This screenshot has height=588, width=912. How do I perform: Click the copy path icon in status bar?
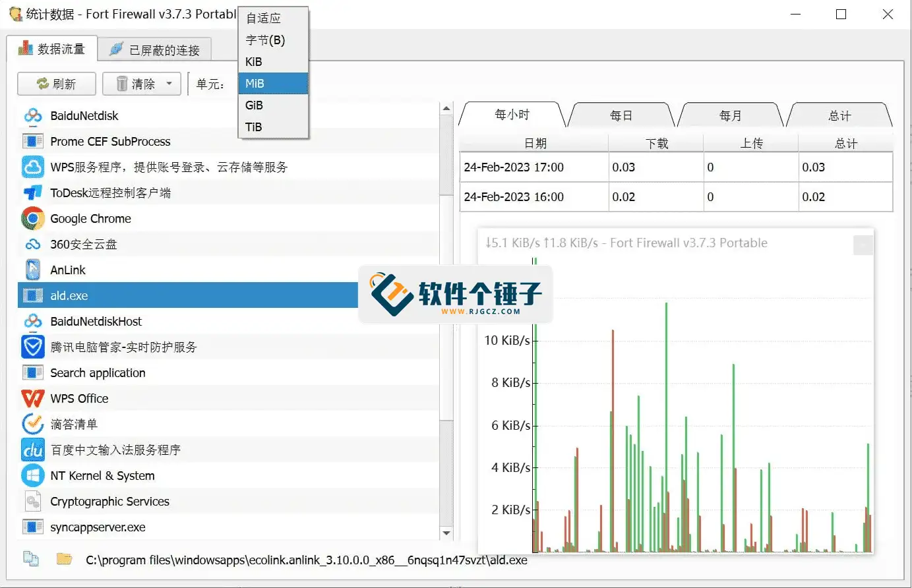pyautogui.click(x=31, y=558)
